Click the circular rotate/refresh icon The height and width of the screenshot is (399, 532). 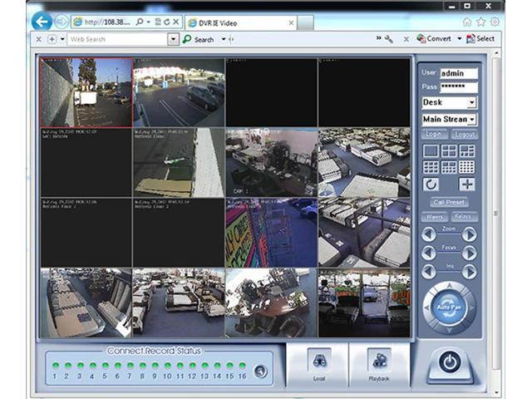[431, 185]
